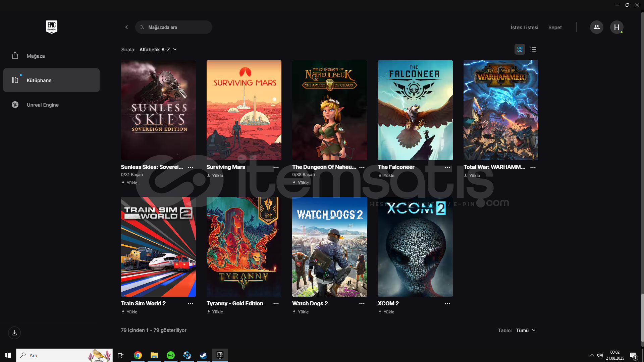644x362 pixels.
Task: Open Unreal Engine in the sidebar
Action: 51,105
